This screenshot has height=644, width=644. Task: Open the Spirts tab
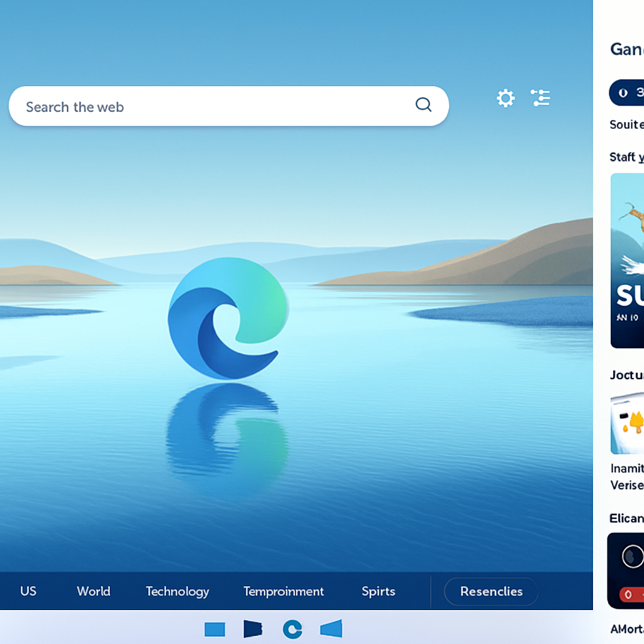(378, 591)
